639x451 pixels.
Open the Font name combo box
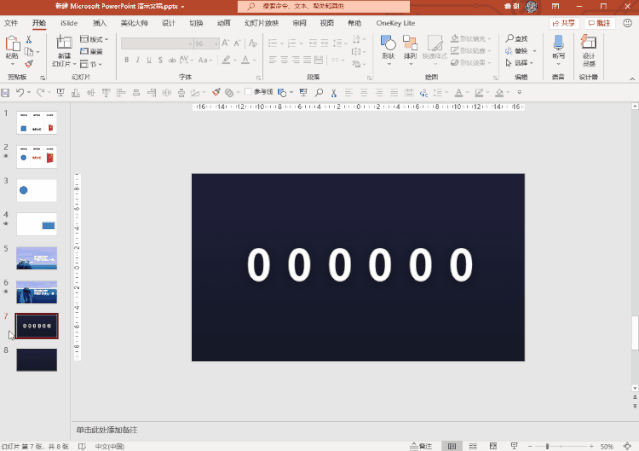click(x=157, y=43)
